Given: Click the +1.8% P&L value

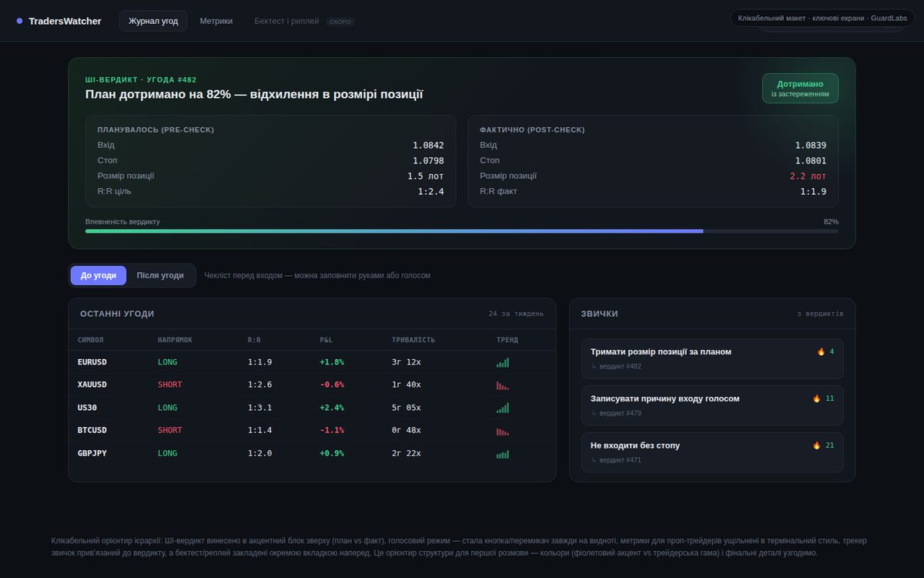Looking at the screenshot, I should pyautogui.click(x=332, y=361).
